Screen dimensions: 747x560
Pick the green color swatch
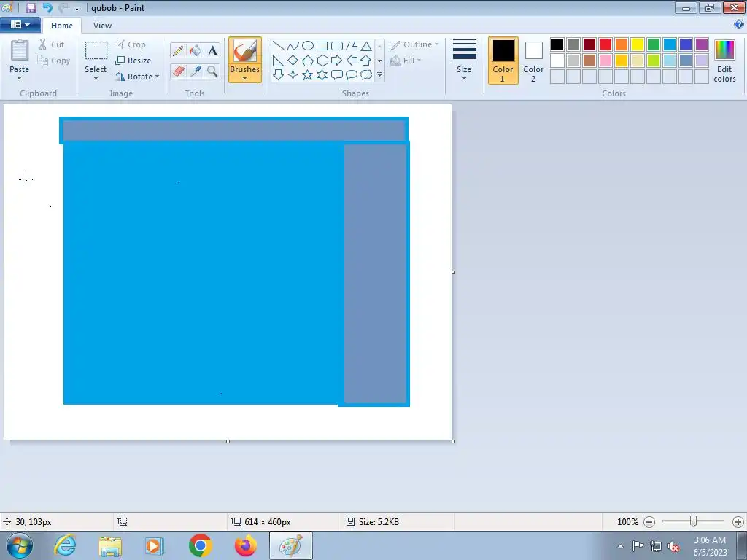pos(653,44)
